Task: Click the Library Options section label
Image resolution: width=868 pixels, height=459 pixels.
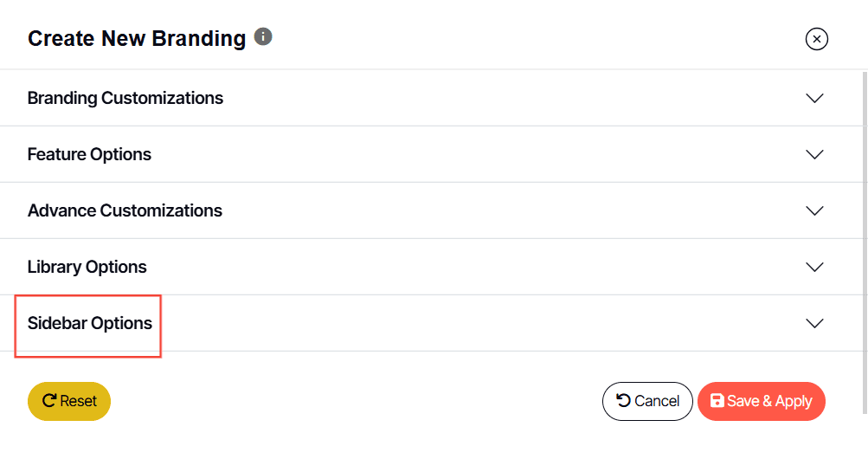Action: (87, 267)
